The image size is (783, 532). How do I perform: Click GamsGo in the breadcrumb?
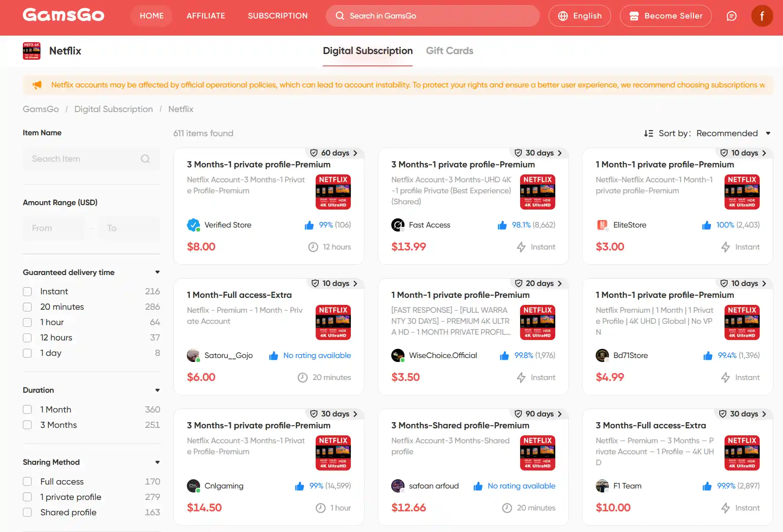tap(41, 109)
